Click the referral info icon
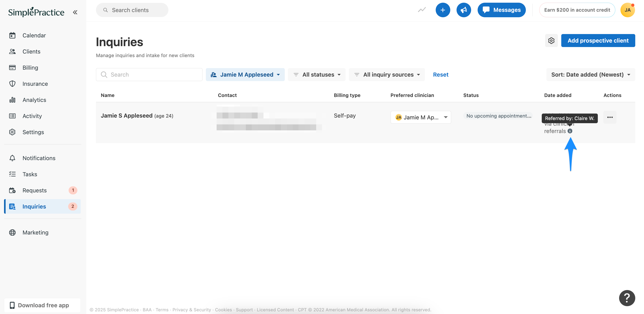Image resolution: width=644 pixels, height=314 pixels. click(570, 131)
